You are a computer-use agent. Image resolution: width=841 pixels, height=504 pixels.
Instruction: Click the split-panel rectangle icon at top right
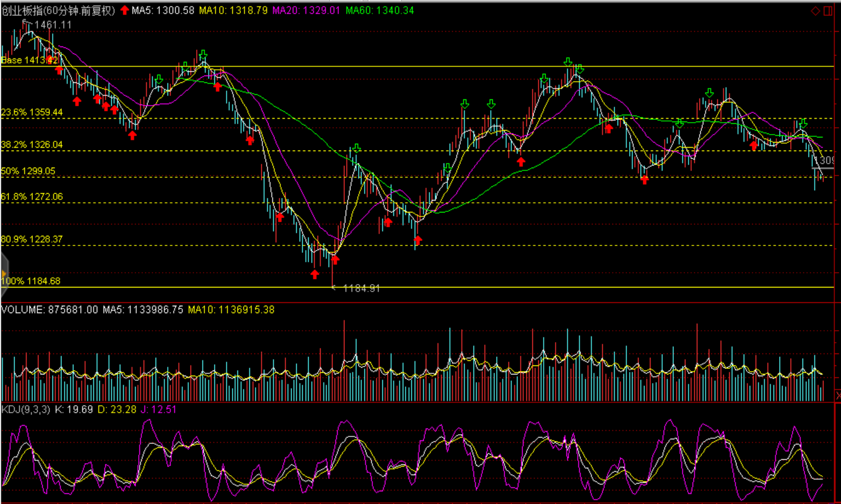(828, 11)
